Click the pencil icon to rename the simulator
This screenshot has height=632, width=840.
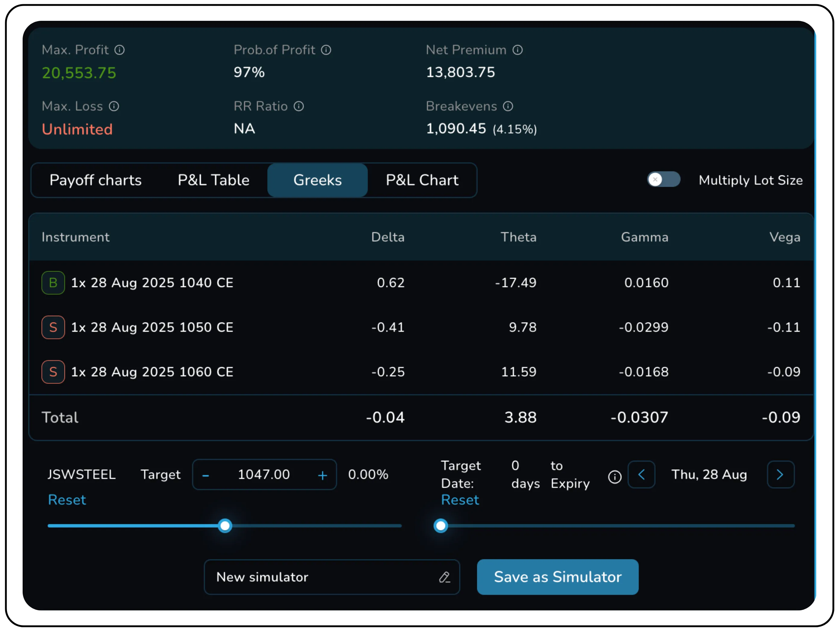pyautogui.click(x=445, y=577)
